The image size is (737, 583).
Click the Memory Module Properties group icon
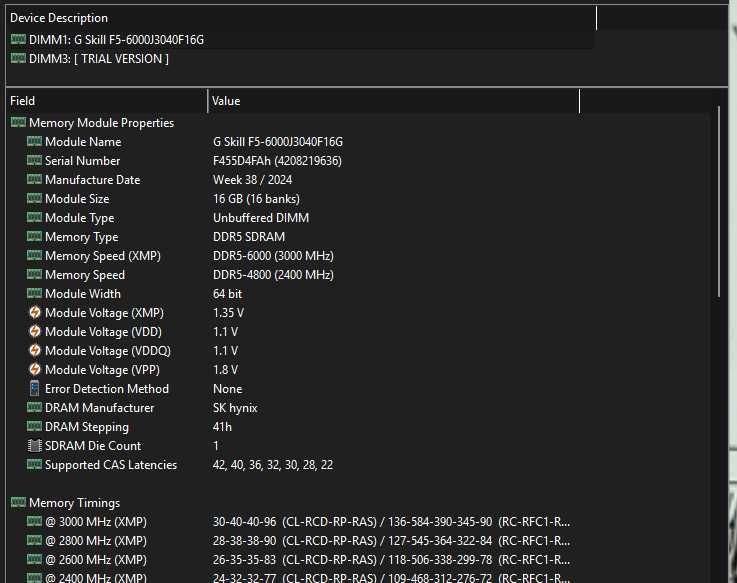pyautogui.click(x=18, y=122)
